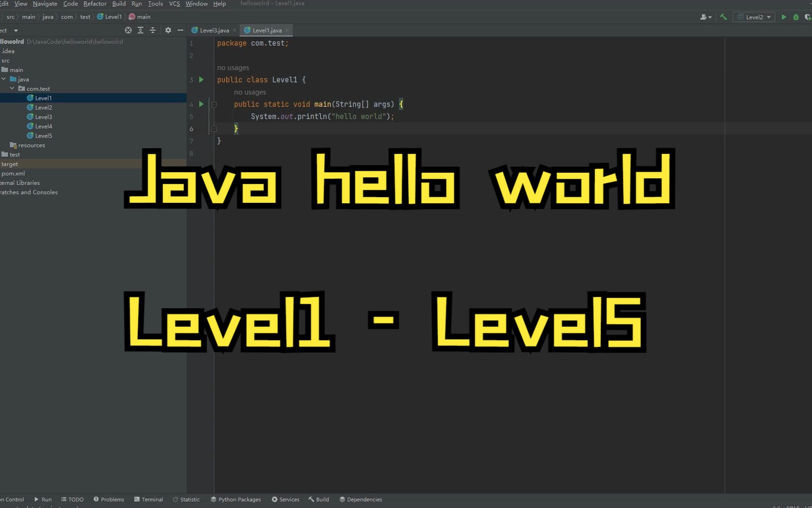Open the Dependencies tool window

[360, 500]
